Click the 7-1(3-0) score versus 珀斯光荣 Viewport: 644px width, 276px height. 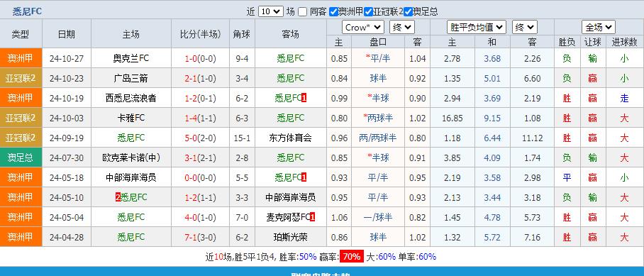click(201, 237)
